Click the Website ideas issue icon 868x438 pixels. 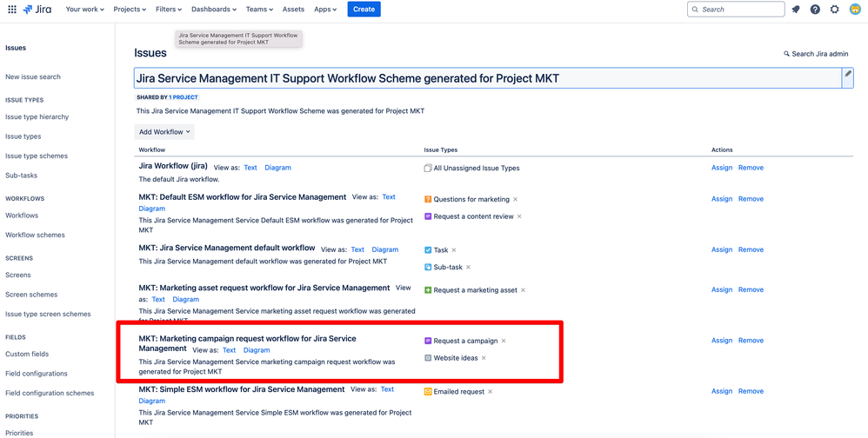428,358
